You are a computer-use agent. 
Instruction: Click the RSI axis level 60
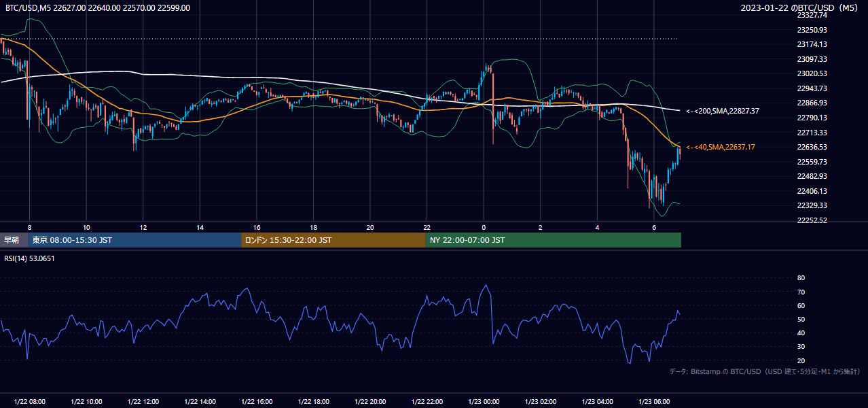click(801, 305)
